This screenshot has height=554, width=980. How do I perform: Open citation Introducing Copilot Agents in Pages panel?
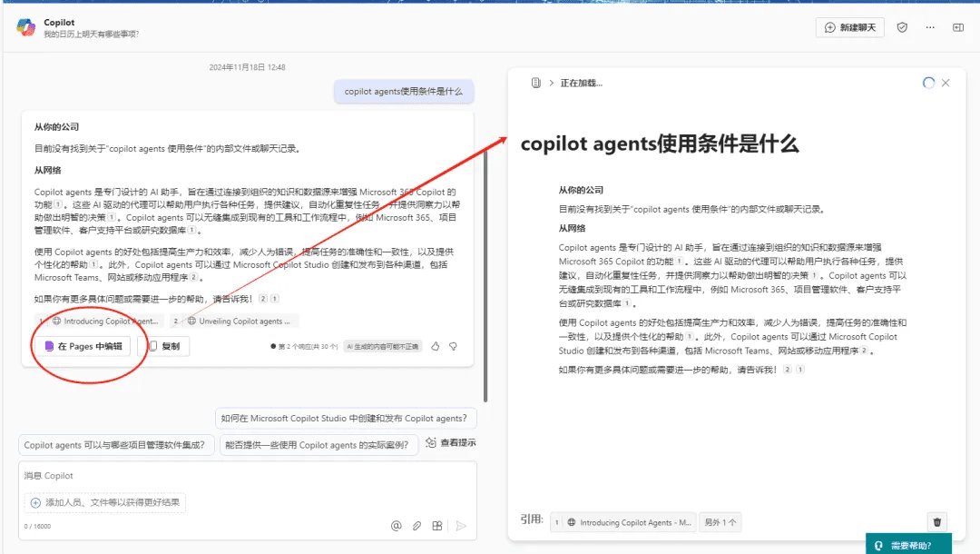coord(623,522)
